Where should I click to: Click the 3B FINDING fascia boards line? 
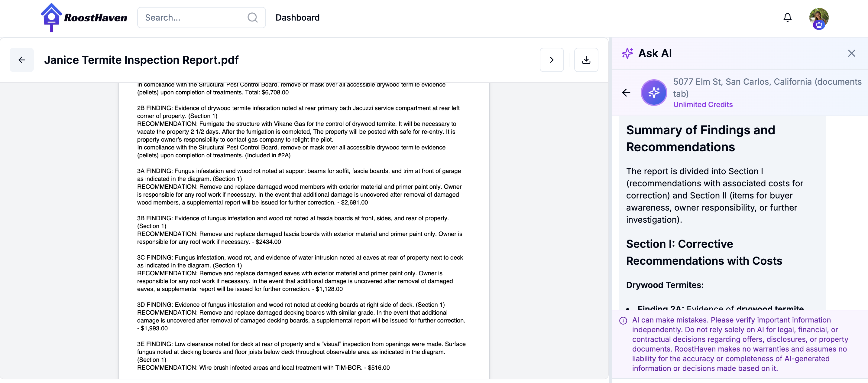[293, 222]
